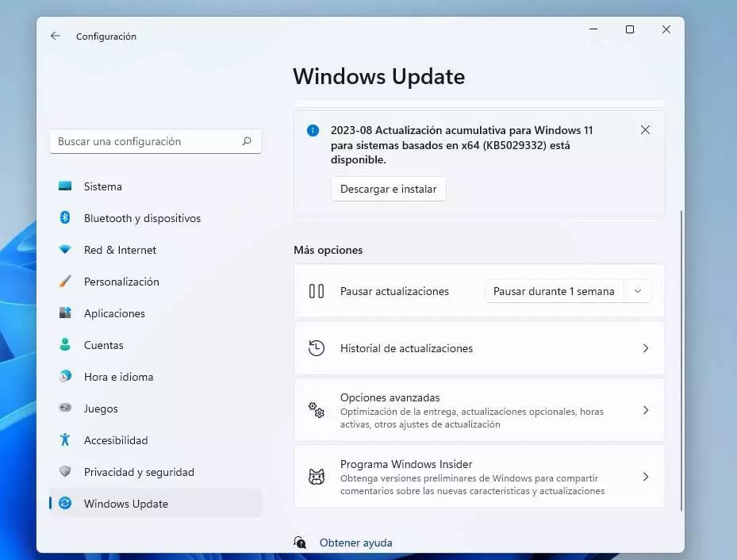Open Hora e idioma settings
The width and height of the screenshot is (737, 560).
pyautogui.click(x=155, y=377)
